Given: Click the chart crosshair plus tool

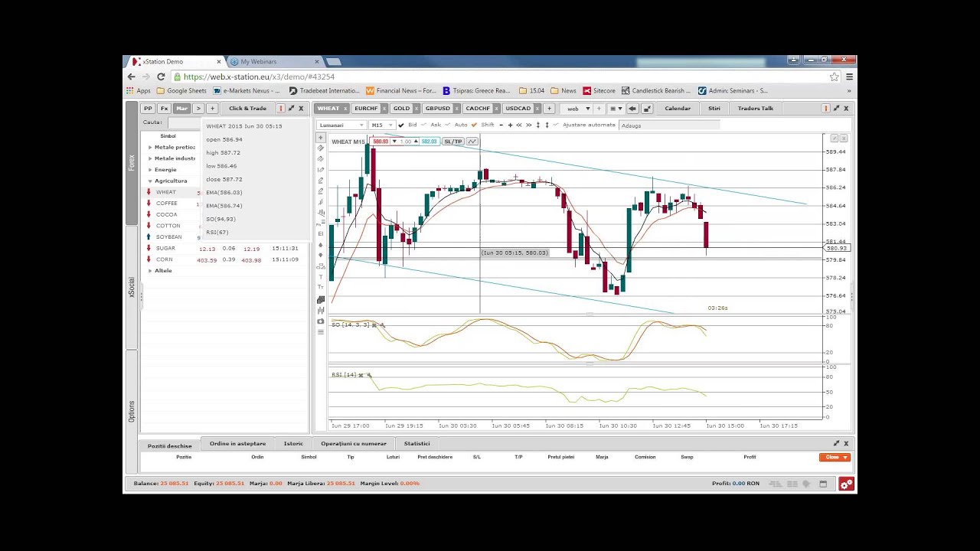Looking at the screenshot, I should point(321,138).
